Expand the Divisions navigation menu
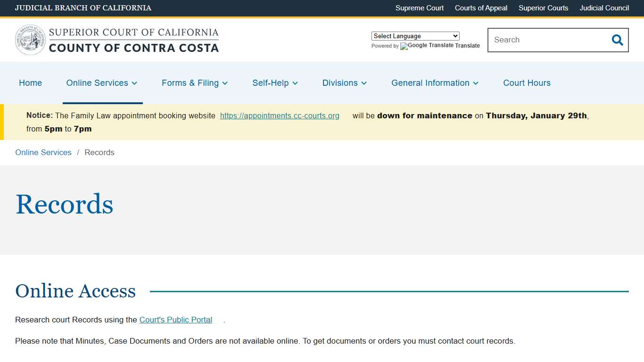 340,83
